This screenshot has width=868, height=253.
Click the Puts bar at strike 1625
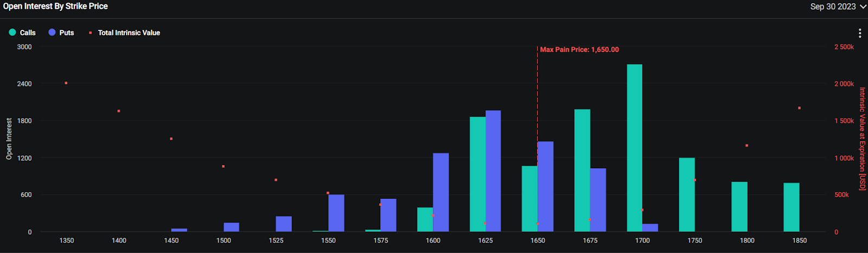pyautogui.click(x=493, y=171)
